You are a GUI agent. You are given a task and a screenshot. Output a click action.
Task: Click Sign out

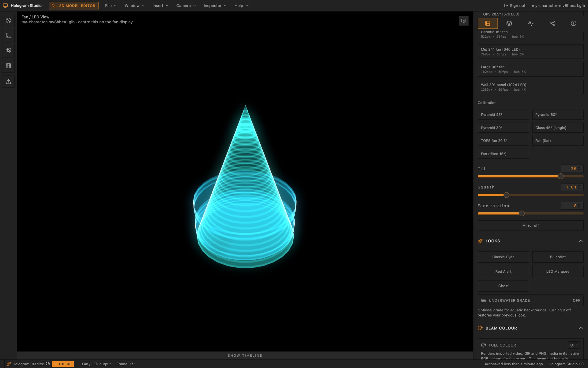click(514, 6)
